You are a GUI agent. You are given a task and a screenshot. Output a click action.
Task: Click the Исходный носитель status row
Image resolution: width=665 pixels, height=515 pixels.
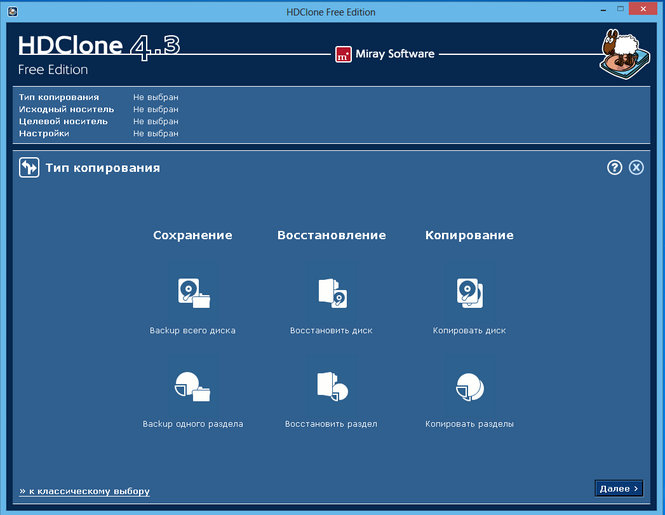98,109
